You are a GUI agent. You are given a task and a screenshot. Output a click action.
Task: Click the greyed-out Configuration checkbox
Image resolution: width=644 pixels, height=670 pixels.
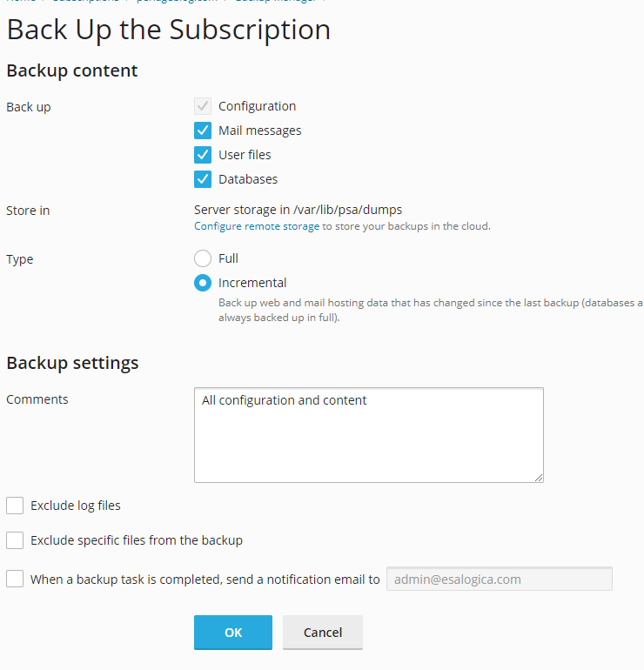pos(203,106)
